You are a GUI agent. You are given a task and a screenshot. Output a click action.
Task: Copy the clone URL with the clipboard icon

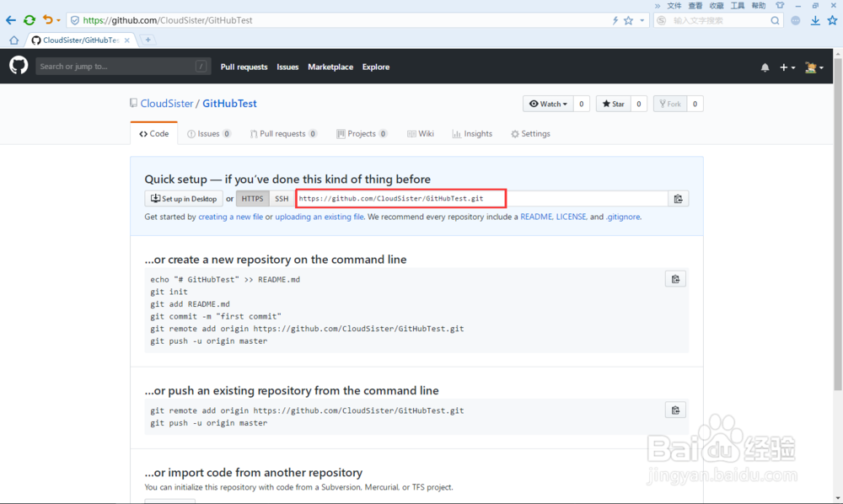coord(679,199)
